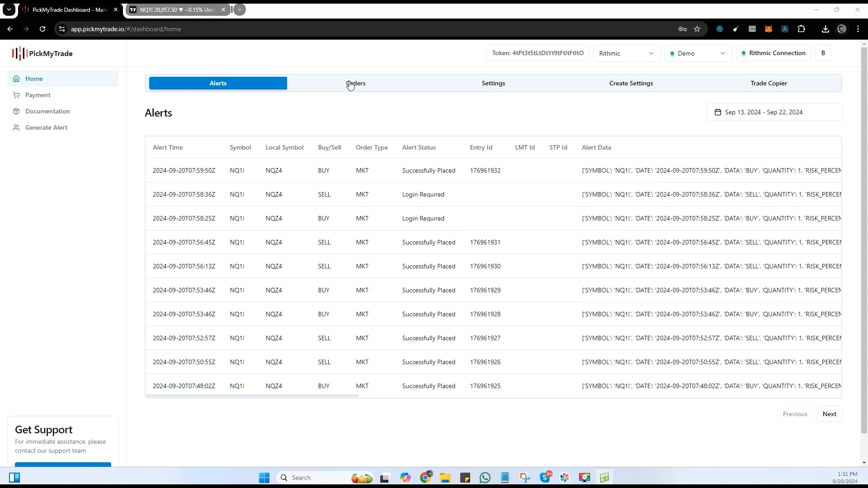868x488 pixels.
Task: Click the Payment sidebar icon
Action: [16, 95]
